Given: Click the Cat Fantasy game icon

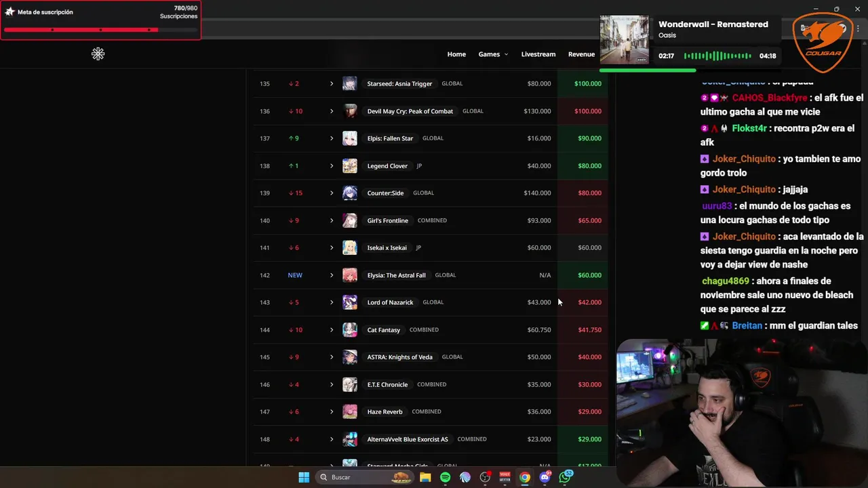Looking at the screenshot, I should 350,330.
